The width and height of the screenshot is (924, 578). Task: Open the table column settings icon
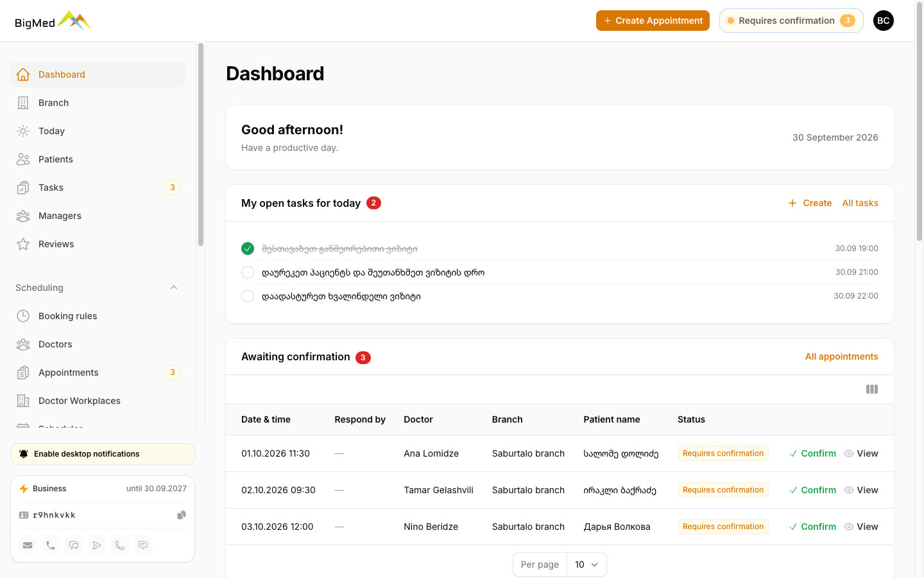pos(871,389)
